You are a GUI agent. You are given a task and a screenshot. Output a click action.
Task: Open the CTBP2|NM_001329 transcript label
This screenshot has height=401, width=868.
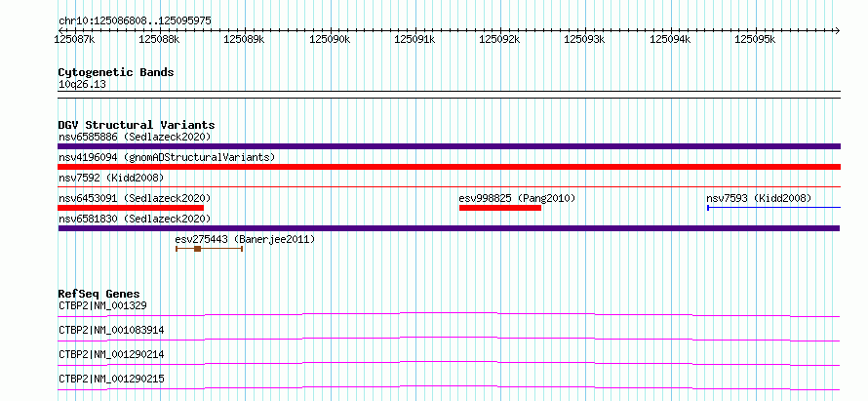pos(102,305)
